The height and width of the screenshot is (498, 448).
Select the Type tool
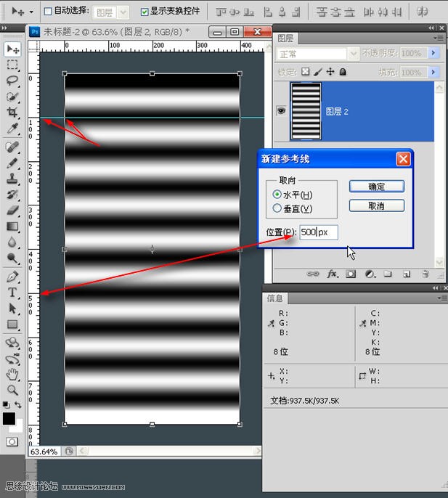click(13, 292)
